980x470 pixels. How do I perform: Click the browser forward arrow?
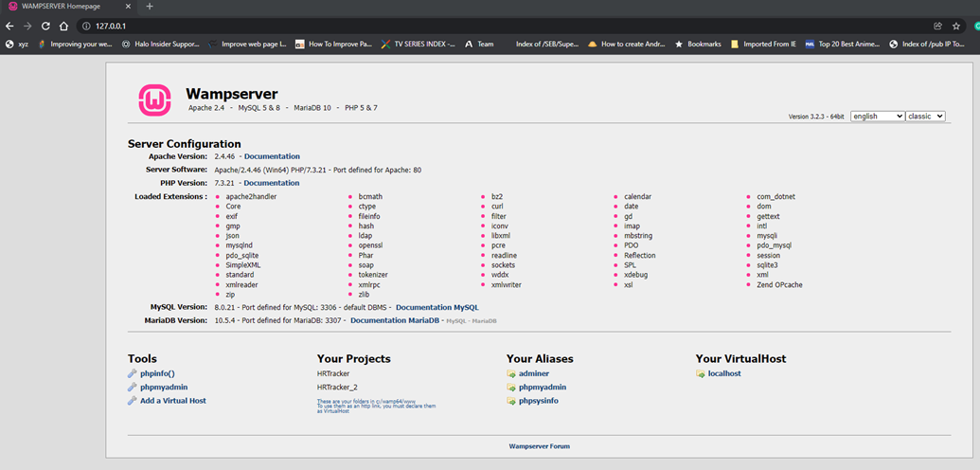click(x=27, y=26)
